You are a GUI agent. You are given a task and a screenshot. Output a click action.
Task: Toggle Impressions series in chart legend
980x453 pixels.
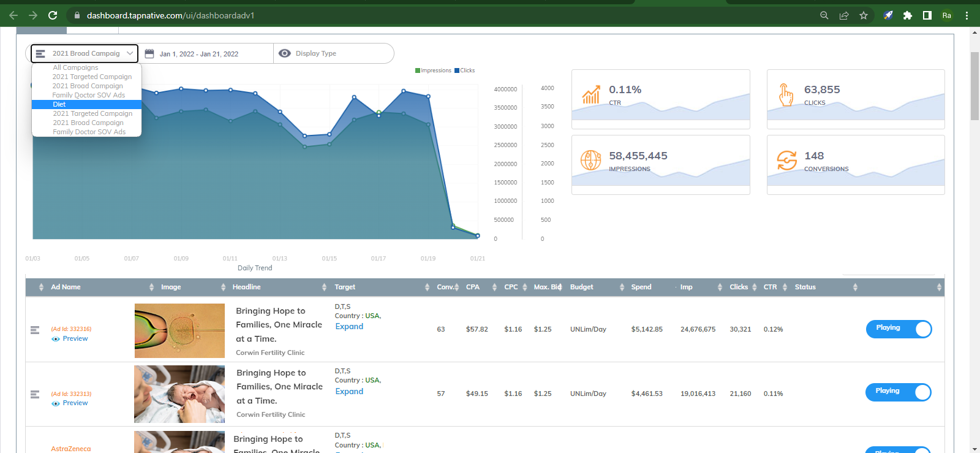pos(433,70)
